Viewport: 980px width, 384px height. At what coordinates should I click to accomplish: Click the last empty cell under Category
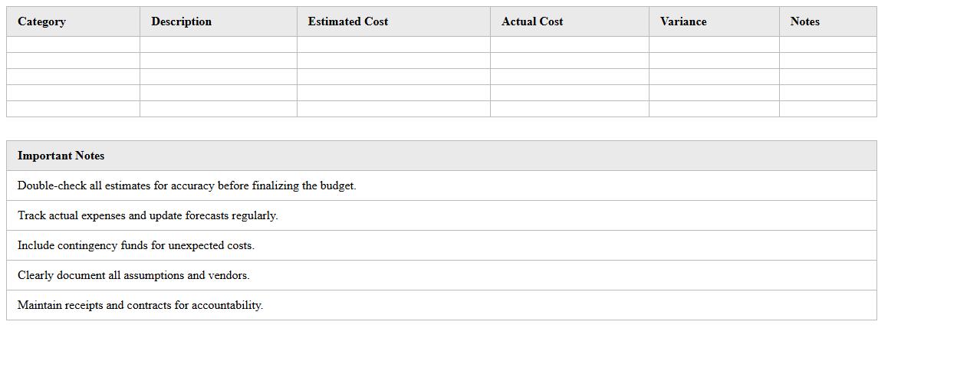click(x=73, y=109)
